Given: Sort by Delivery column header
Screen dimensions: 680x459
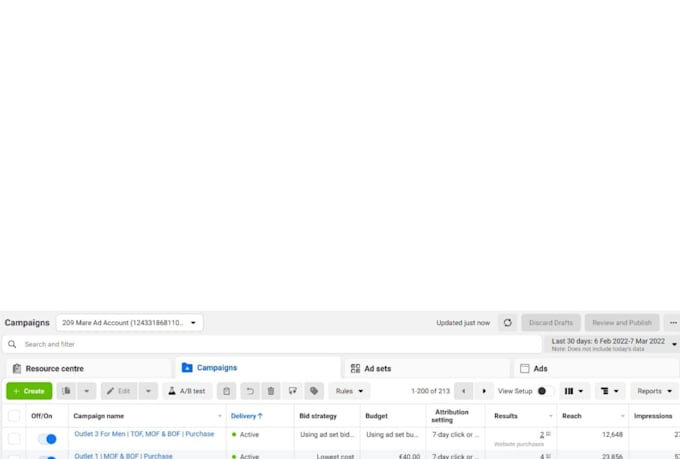Looking at the screenshot, I should (x=246, y=416).
